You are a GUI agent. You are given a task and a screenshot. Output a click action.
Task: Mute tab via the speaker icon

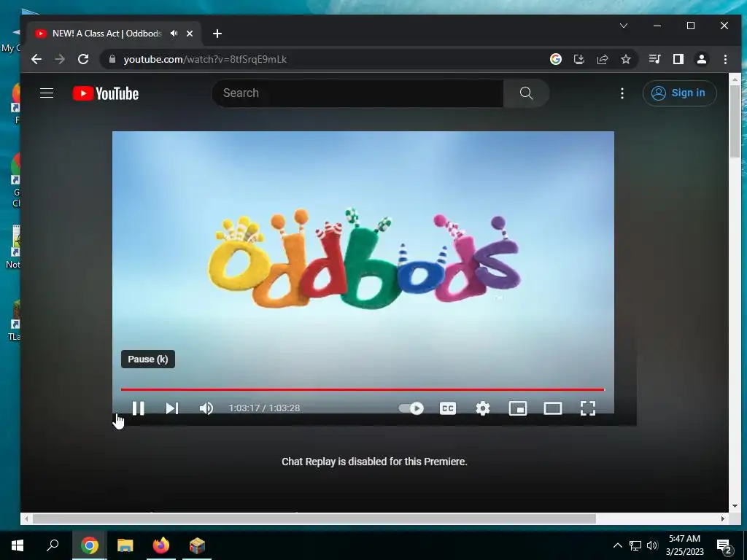pos(174,34)
